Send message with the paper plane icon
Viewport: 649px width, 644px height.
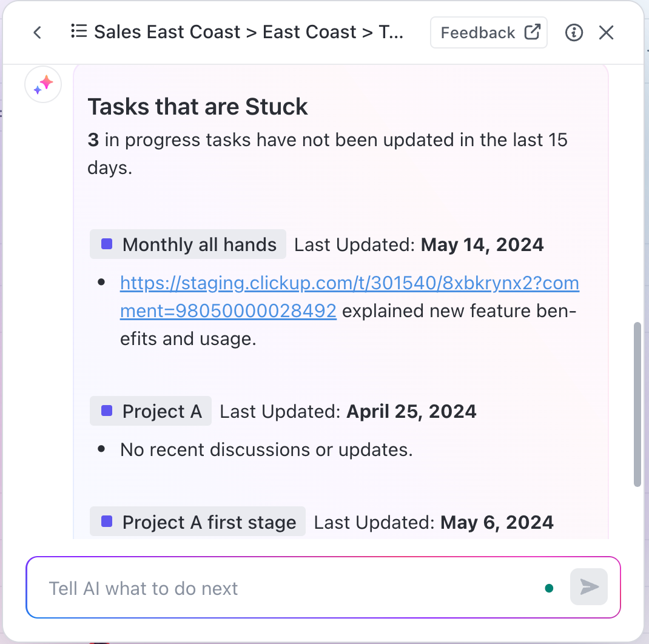coord(588,586)
